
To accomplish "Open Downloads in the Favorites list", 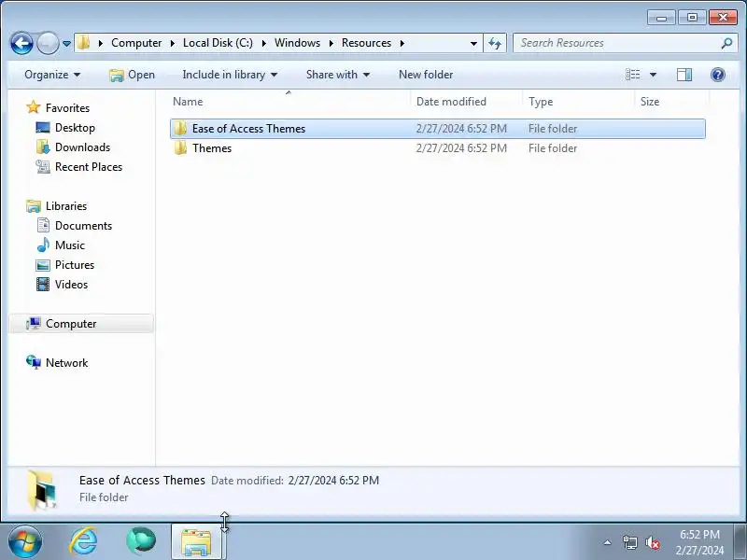I will pos(82,147).
